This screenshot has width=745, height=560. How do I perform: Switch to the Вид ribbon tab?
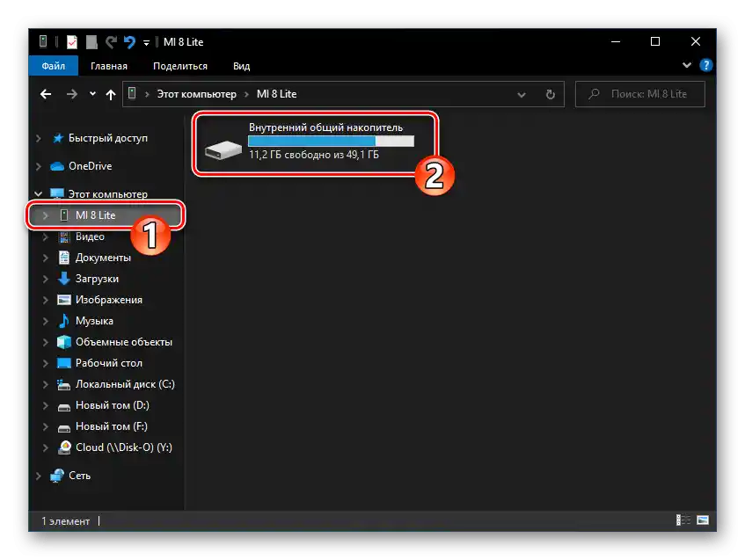[x=241, y=66]
